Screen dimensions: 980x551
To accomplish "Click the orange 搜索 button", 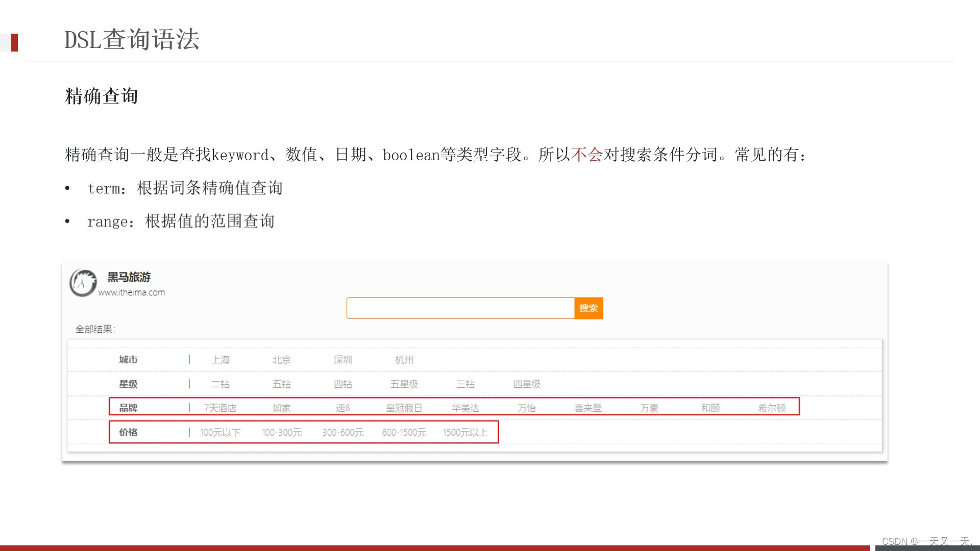I will (x=589, y=308).
